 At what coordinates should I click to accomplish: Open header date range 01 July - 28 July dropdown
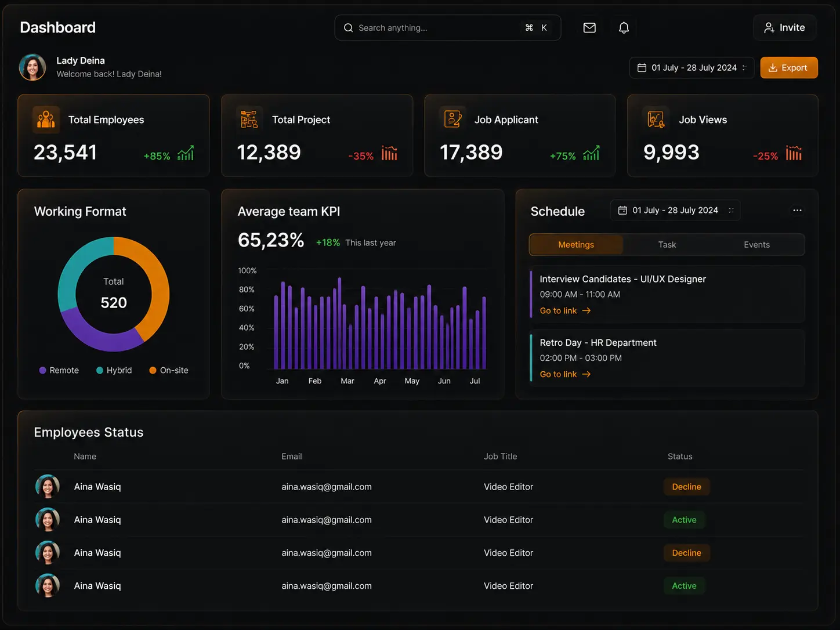691,68
